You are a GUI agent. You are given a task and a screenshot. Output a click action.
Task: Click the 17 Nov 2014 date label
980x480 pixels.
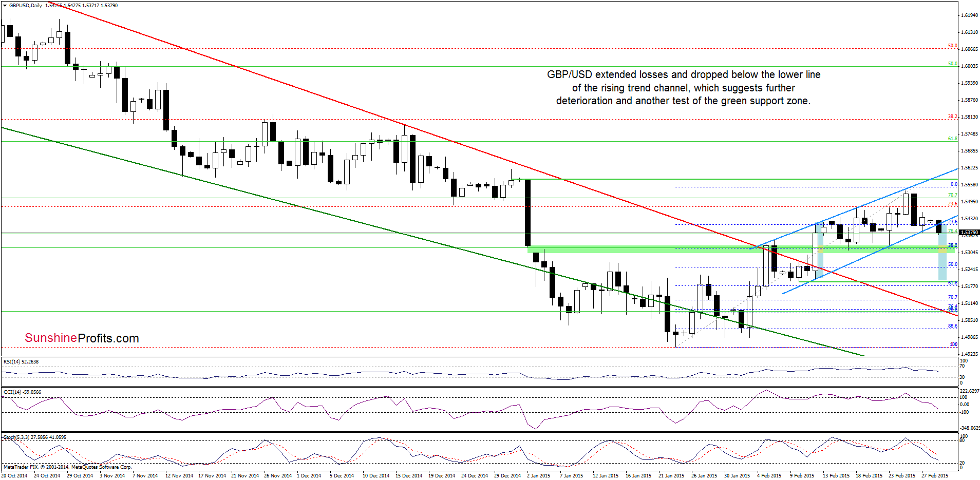[212, 476]
